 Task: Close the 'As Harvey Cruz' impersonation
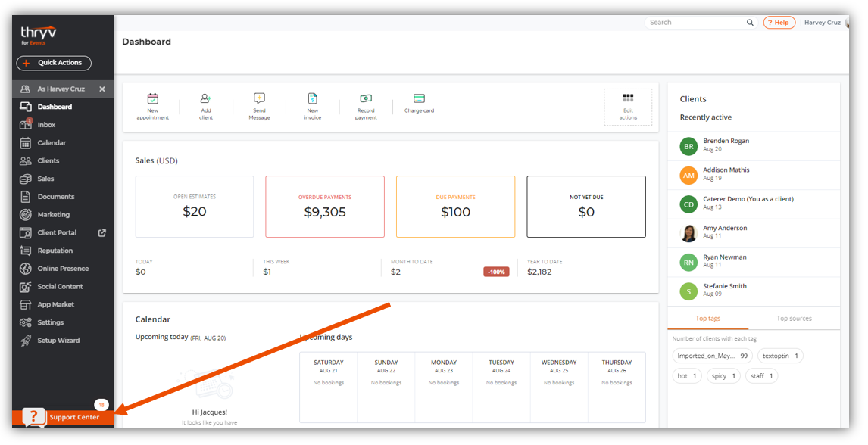coord(101,89)
